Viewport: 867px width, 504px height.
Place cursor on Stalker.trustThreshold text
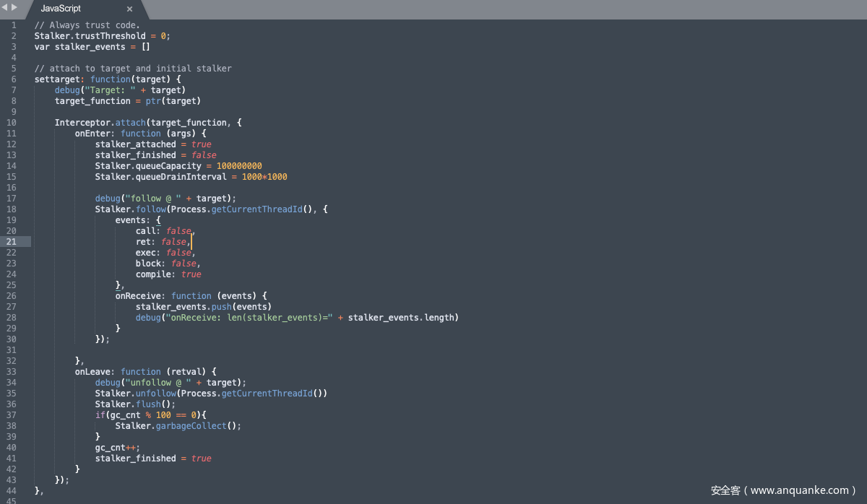click(90, 36)
